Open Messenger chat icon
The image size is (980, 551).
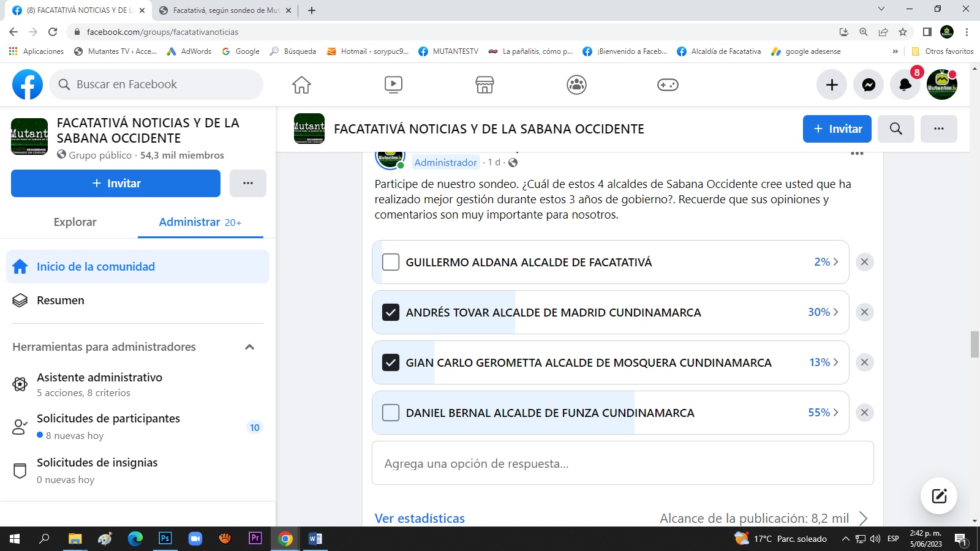pyautogui.click(x=869, y=84)
